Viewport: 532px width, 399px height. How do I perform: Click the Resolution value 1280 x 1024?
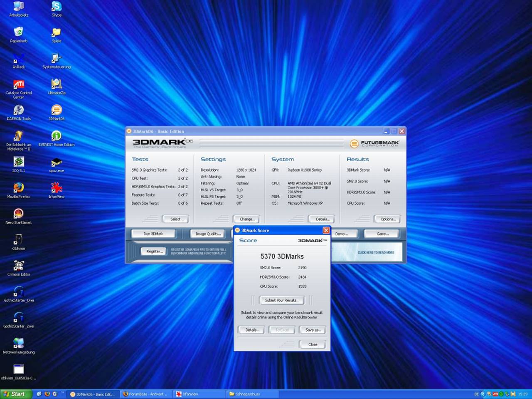(x=246, y=170)
